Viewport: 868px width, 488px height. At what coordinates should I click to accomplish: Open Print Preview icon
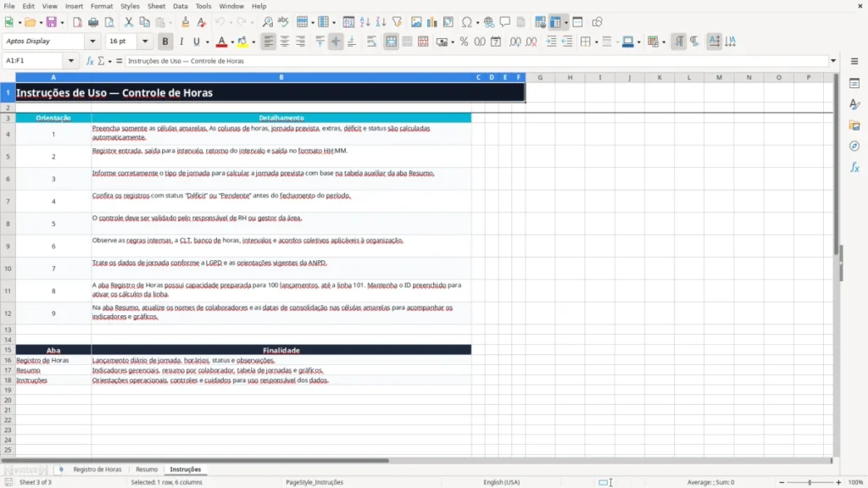point(109,22)
